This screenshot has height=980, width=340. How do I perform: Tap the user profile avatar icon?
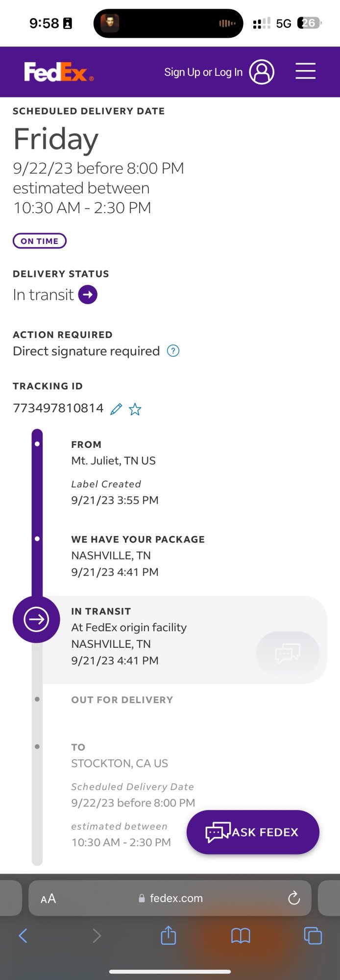pyautogui.click(x=262, y=72)
